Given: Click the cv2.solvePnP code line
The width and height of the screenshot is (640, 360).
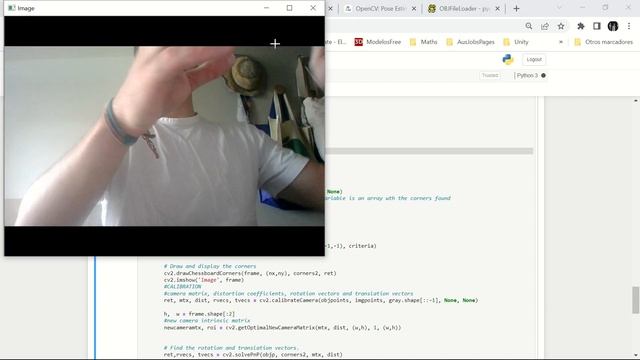Looking at the screenshot, I should click(253, 355).
